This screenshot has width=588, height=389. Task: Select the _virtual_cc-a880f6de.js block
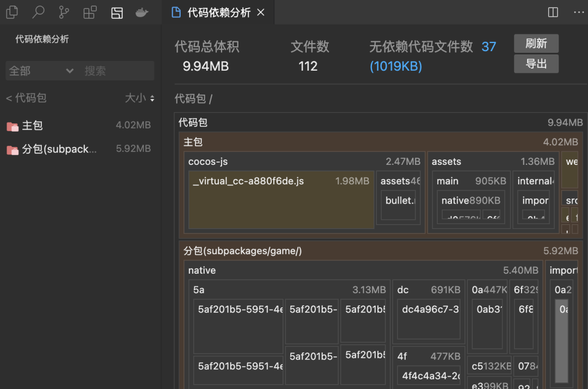[281, 200]
